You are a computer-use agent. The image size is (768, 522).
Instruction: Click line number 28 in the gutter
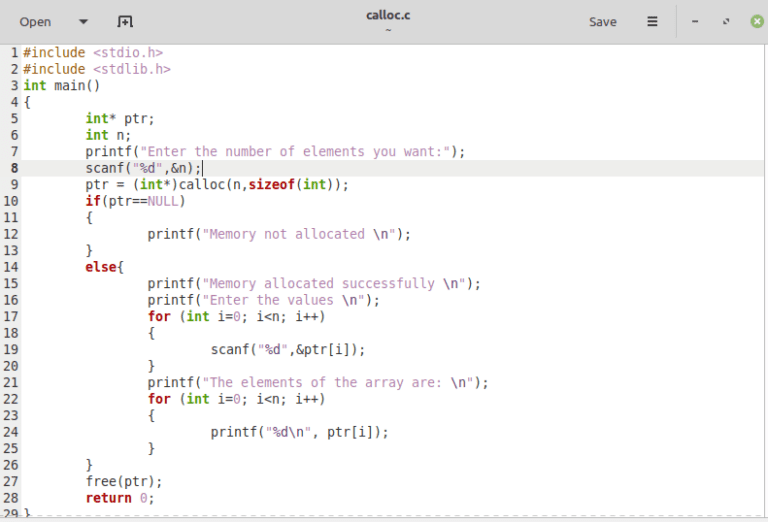11,498
